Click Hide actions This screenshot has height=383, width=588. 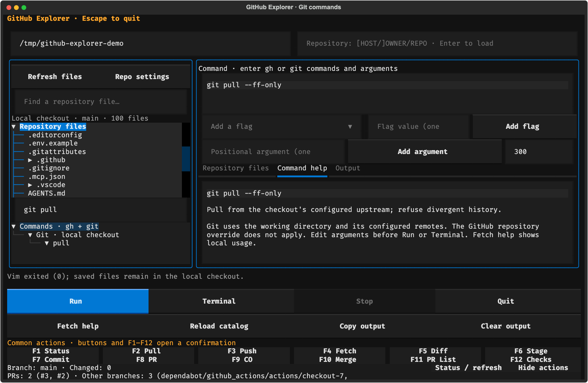543,368
